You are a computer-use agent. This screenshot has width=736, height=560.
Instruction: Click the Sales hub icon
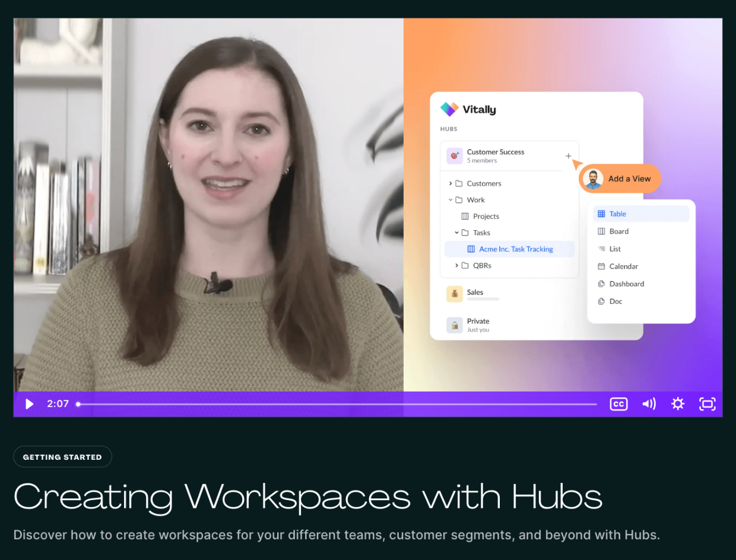point(454,294)
